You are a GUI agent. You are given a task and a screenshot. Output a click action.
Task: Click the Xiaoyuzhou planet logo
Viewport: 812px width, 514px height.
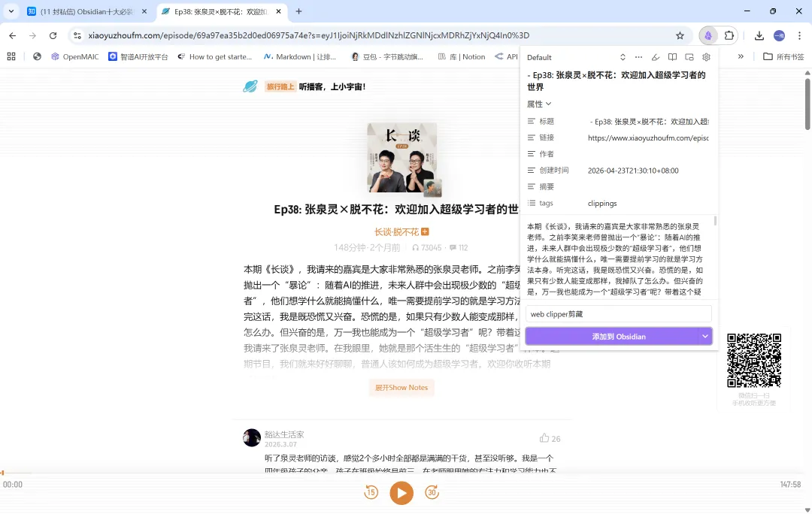[250, 86]
